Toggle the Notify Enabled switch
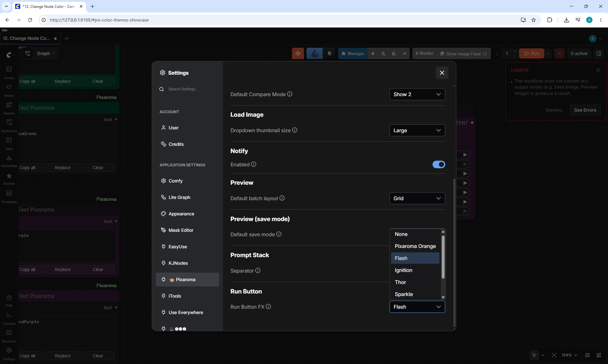The width and height of the screenshot is (608, 364). pos(439,164)
